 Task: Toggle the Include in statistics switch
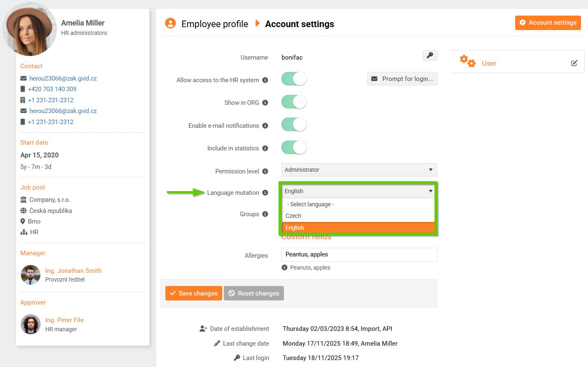coord(294,148)
